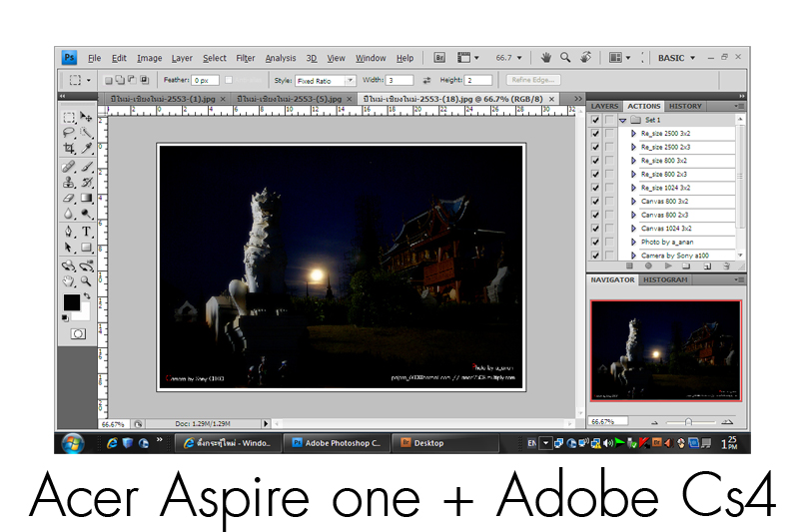Switch to the Histogram tab
799x532 pixels.
[x=665, y=280]
